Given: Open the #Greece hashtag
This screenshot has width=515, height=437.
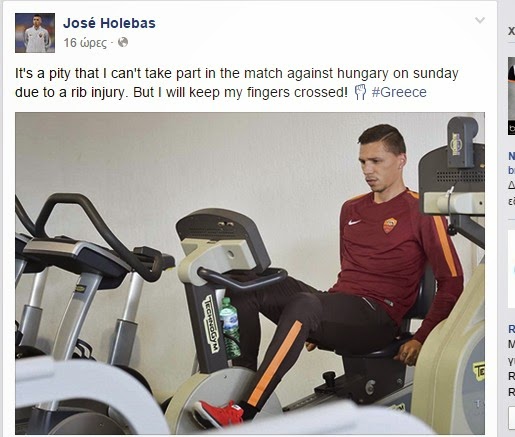Looking at the screenshot, I should [x=399, y=92].
